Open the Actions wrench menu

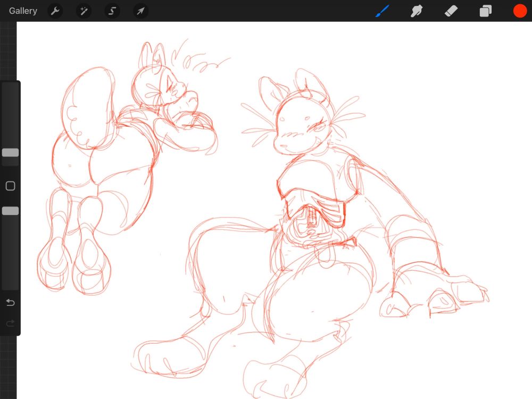point(55,11)
